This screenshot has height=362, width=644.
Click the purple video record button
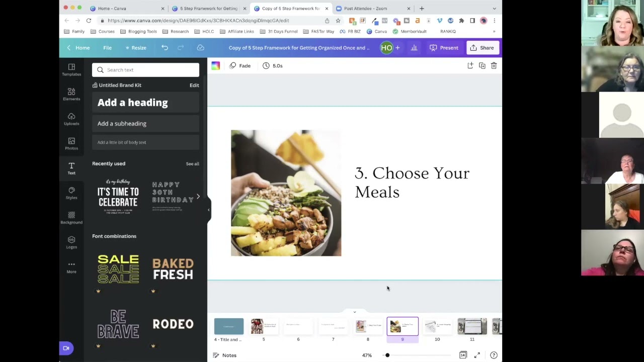[66, 348]
